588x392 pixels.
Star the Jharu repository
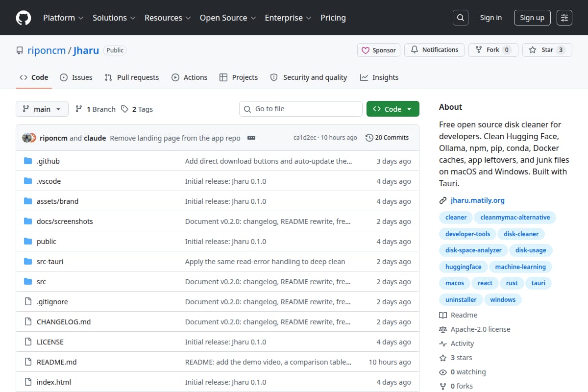[547, 50]
